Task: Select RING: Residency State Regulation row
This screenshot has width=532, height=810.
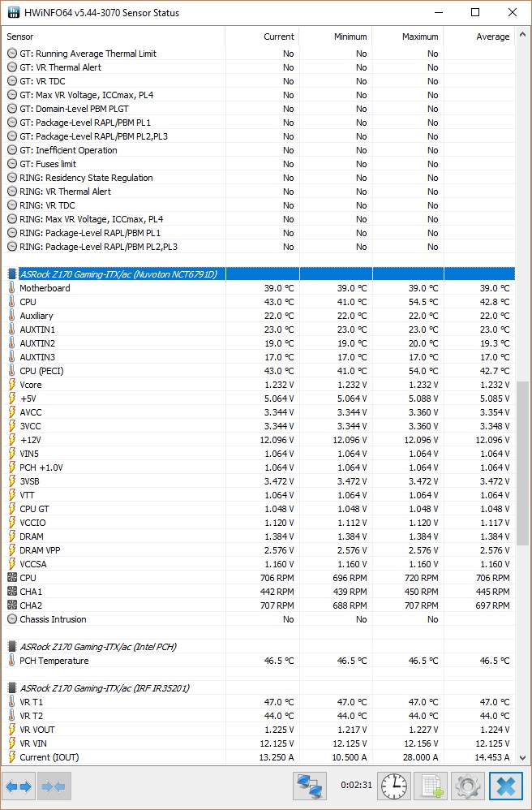Action: tap(259, 178)
